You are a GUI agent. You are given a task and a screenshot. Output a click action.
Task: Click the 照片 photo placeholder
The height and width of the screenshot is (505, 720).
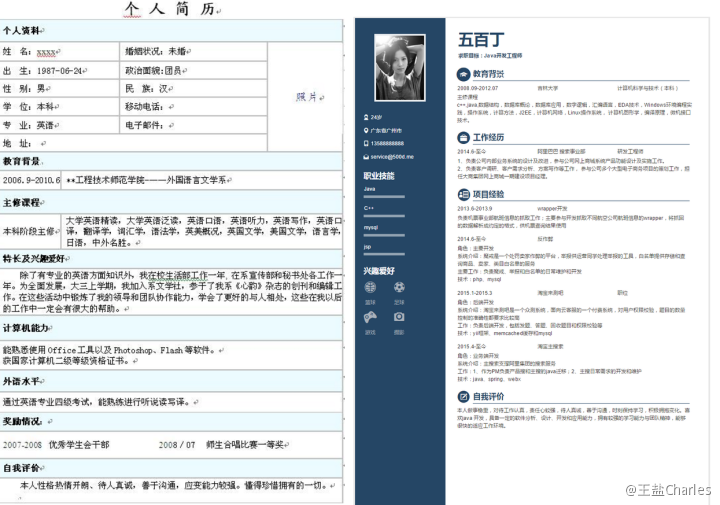305,97
